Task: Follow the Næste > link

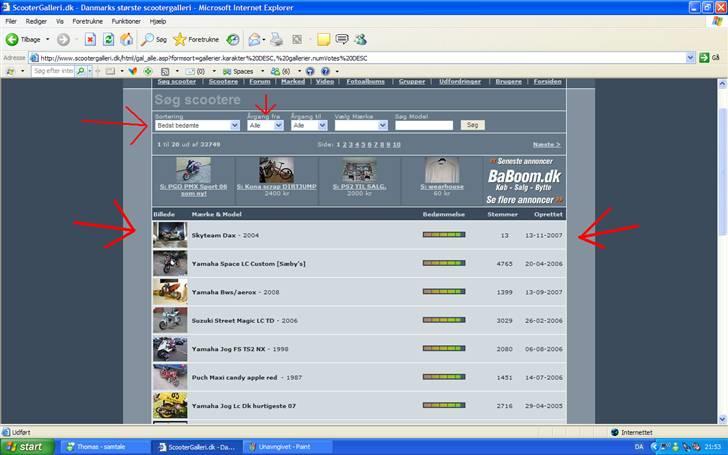Action: pos(546,144)
